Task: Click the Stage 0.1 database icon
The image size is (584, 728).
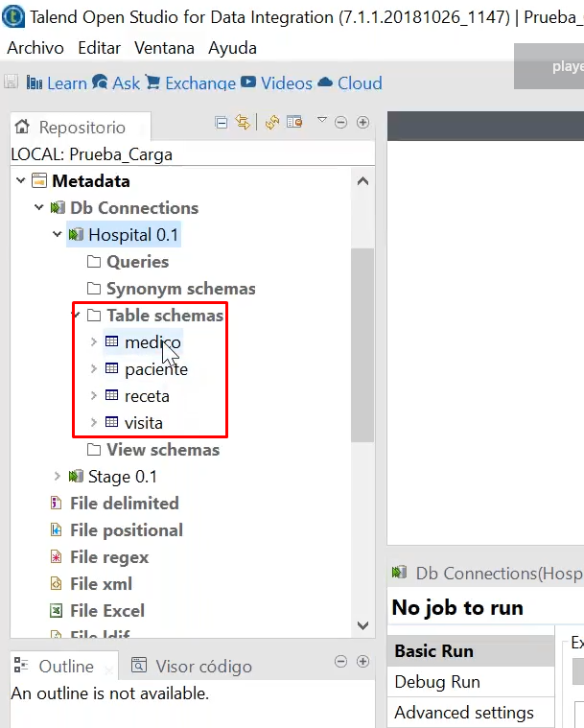Action: pyautogui.click(x=76, y=476)
